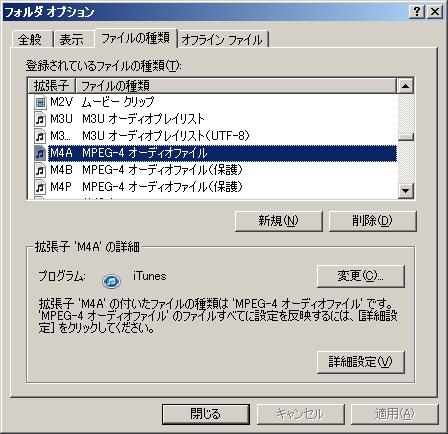Sort list by 拡張子 column header
Image resolution: width=448 pixels, height=434 pixels.
(x=51, y=86)
